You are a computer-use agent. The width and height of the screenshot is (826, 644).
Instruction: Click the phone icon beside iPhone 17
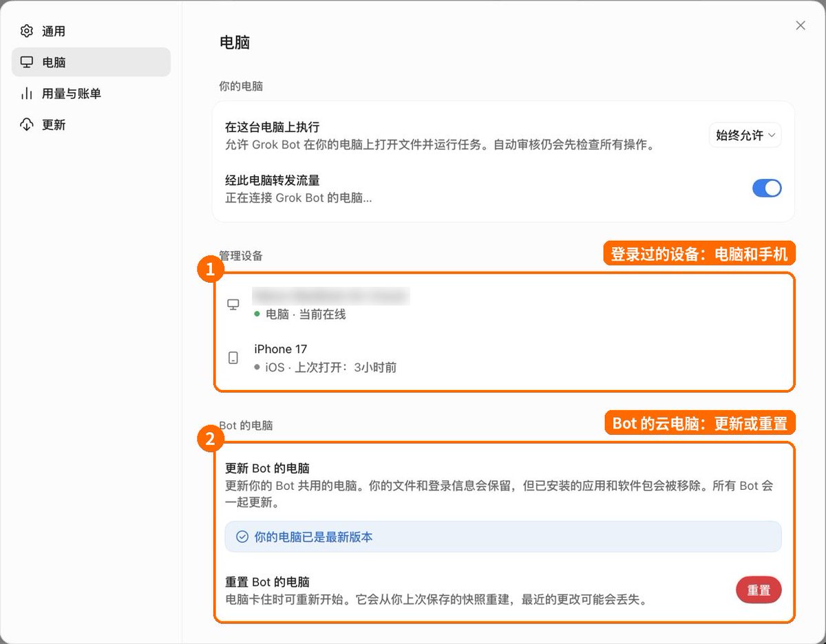coord(233,358)
